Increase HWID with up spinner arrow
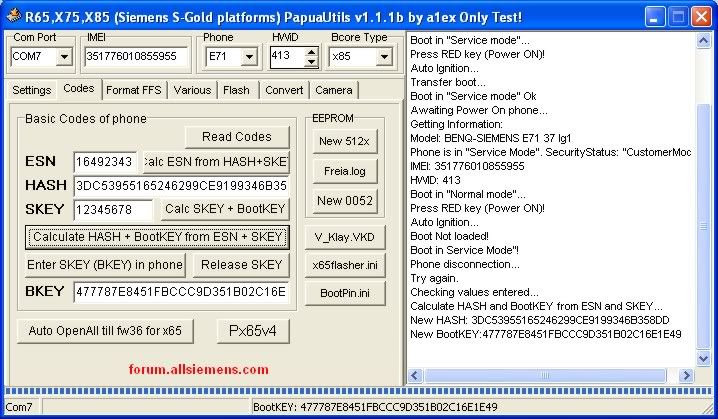718x419 pixels. pyautogui.click(x=311, y=53)
